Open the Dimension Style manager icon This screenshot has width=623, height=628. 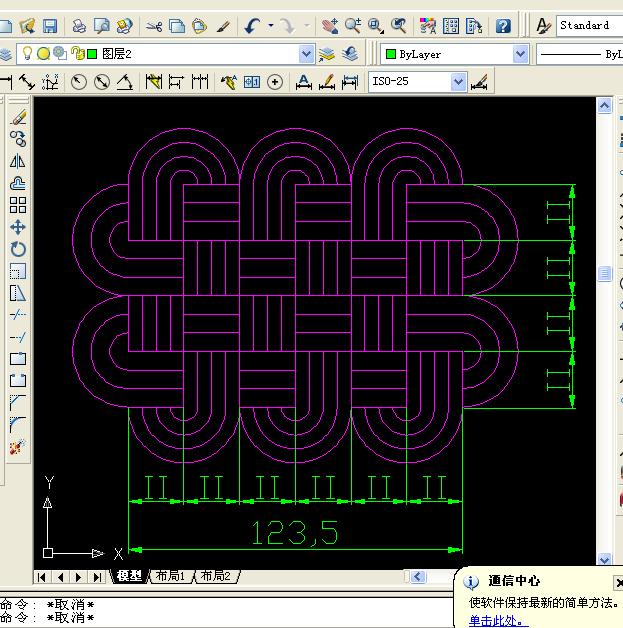pyautogui.click(x=479, y=82)
